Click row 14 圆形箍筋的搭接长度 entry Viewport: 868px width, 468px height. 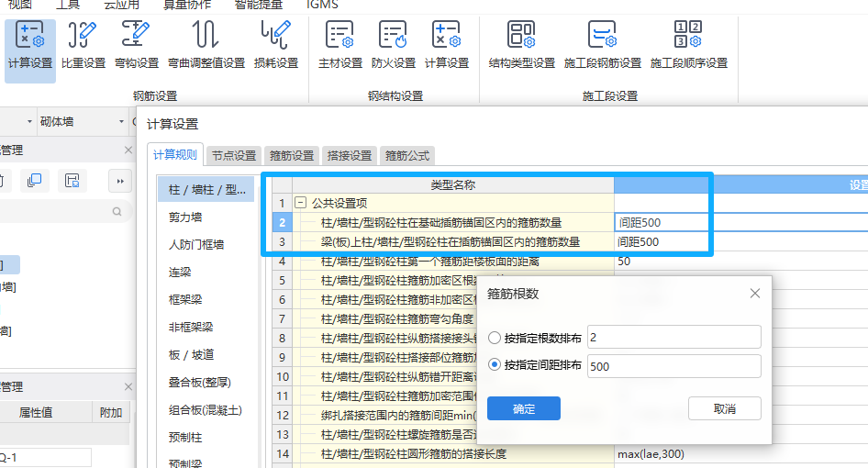453,453
